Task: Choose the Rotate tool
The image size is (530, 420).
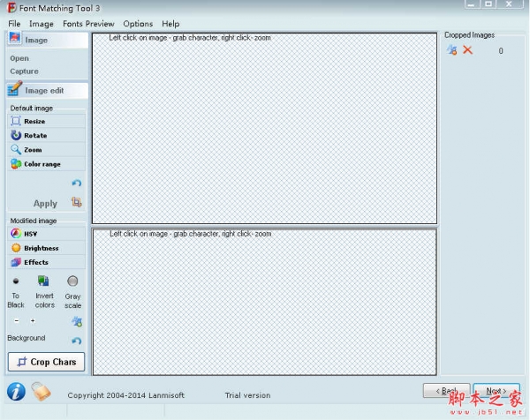Action: pyautogui.click(x=46, y=135)
